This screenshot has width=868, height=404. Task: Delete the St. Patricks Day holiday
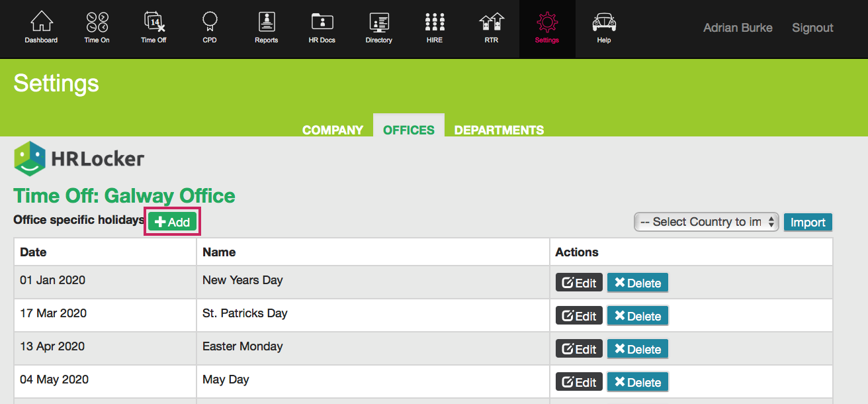(x=638, y=316)
